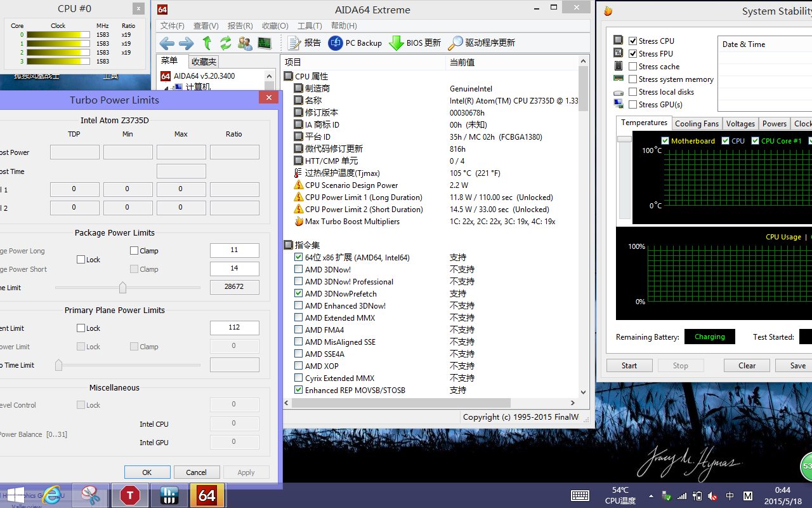Screen dimensions: 812x508
Task: Open 报告(R) menu
Action: (x=240, y=26)
